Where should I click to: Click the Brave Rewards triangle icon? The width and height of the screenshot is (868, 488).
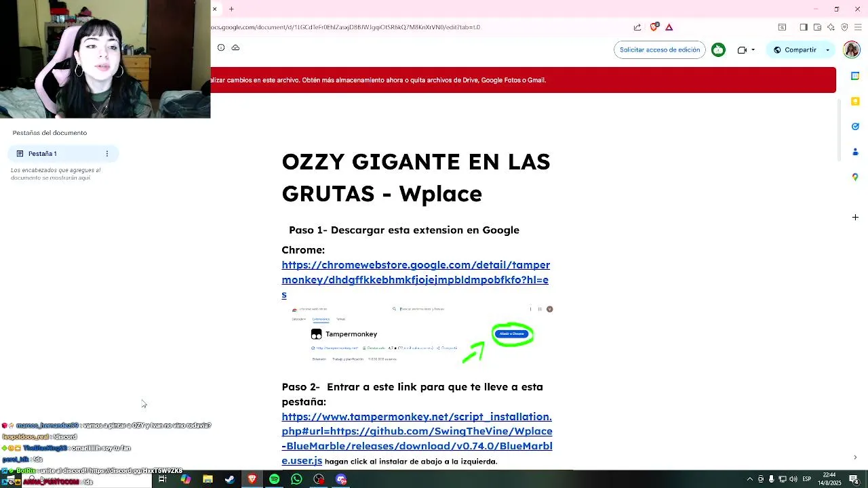tap(669, 27)
